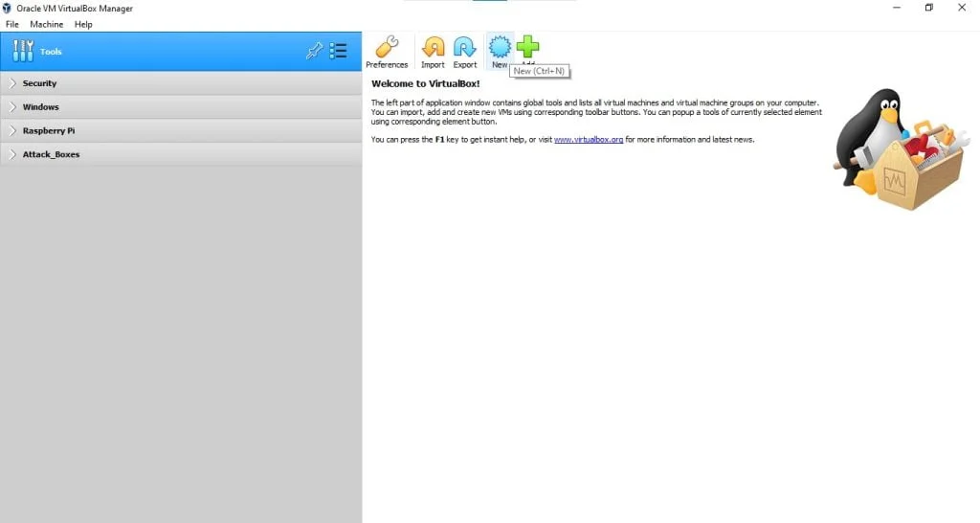Screen dimensions: 980x523
Task: Click the Export appliance icon
Action: (465, 48)
